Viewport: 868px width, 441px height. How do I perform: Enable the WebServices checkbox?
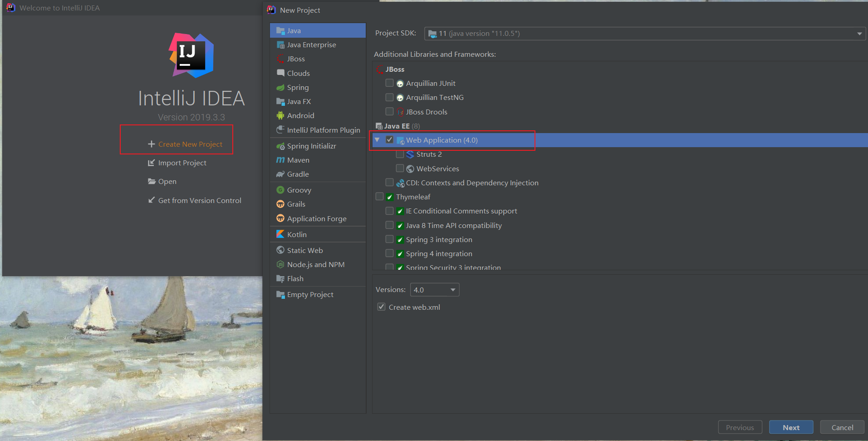(x=400, y=168)
